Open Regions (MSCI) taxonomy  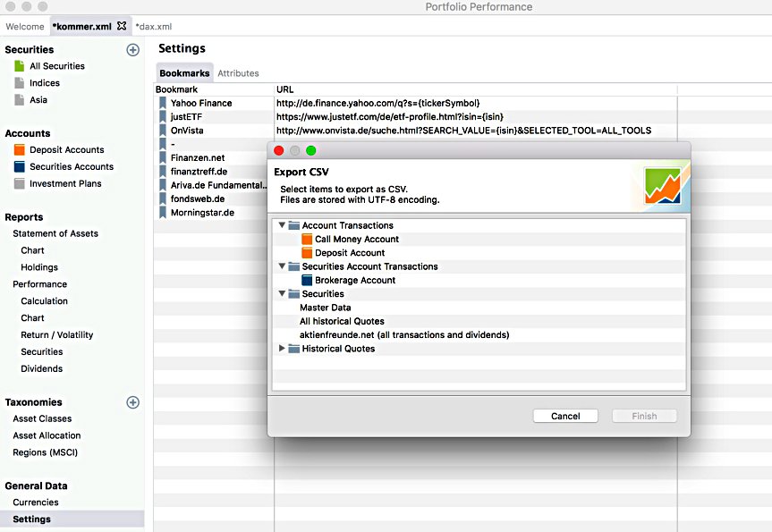click(x=46, y=452)
